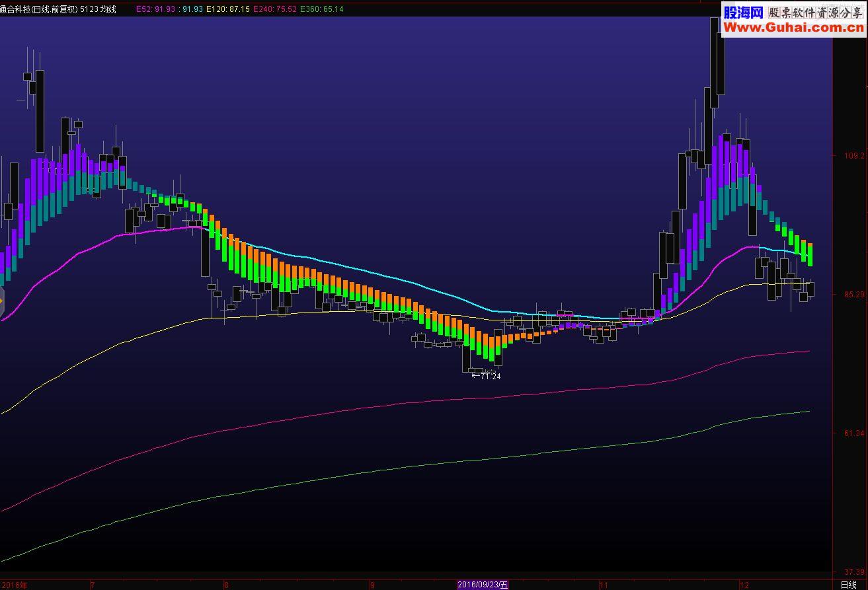Open the 日线 period selector at bottom right
Viewport: 868px width, 590px height.
(x=848, y=585)
